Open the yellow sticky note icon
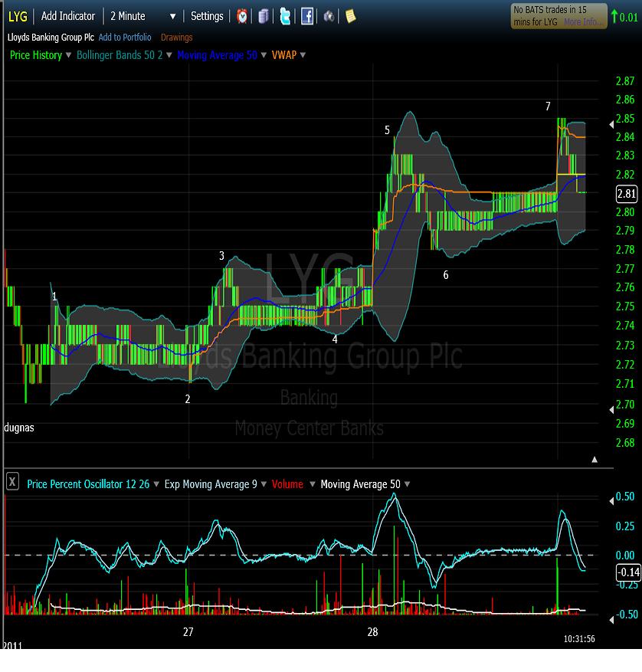Screen dimensions: 642x672 point(351,17)
